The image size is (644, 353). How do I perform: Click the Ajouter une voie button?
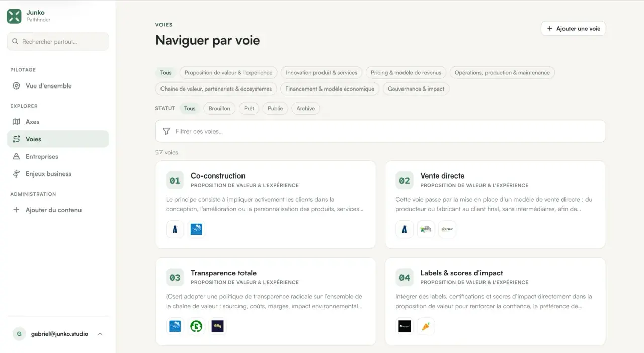tap(574, 29)
